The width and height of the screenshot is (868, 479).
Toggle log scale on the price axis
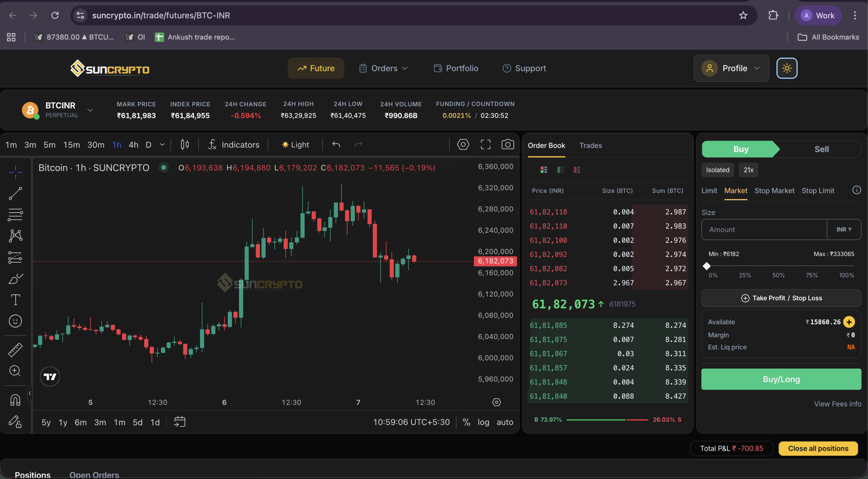[x=484, y=422]
